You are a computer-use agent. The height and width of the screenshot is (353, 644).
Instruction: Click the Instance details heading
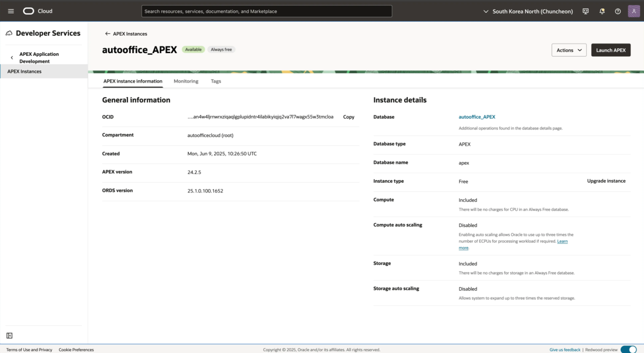400,100
